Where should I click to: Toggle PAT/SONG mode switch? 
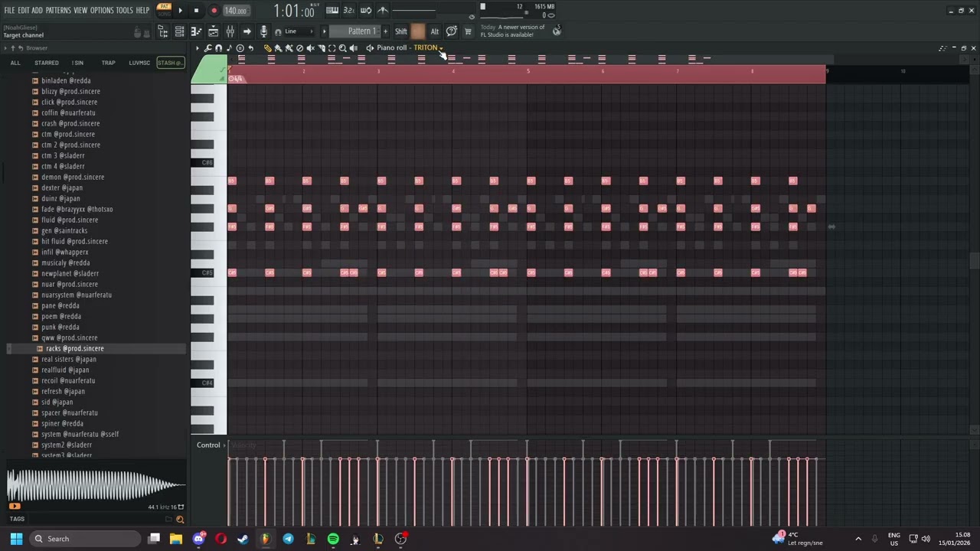click(164, 10)
